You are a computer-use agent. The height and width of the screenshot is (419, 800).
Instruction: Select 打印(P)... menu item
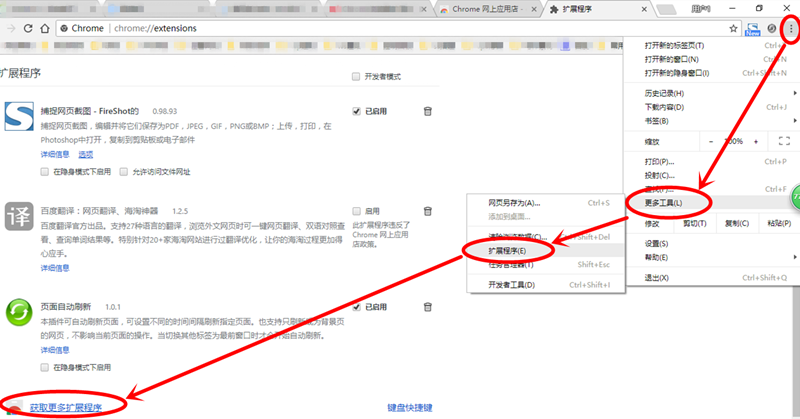click(712, 161)
